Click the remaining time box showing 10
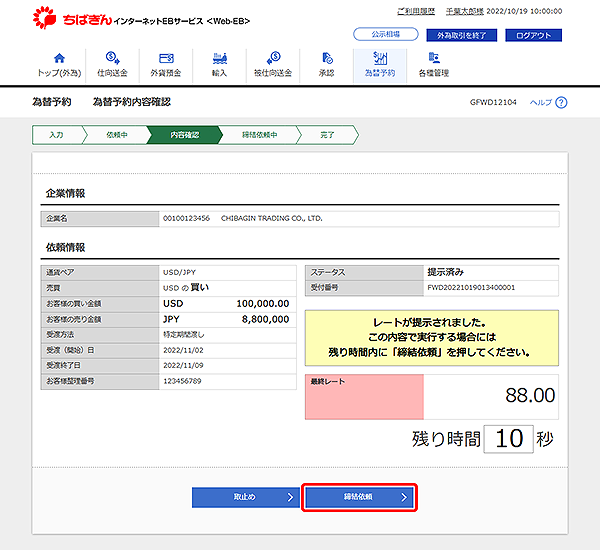 click(509, 439)
